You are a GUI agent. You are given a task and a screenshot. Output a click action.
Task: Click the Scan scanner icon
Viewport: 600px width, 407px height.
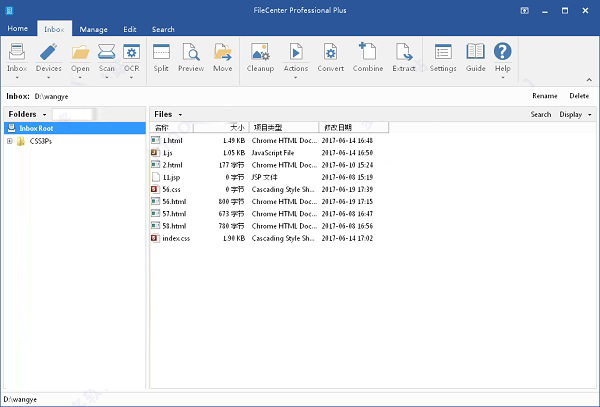coord(106,52)
